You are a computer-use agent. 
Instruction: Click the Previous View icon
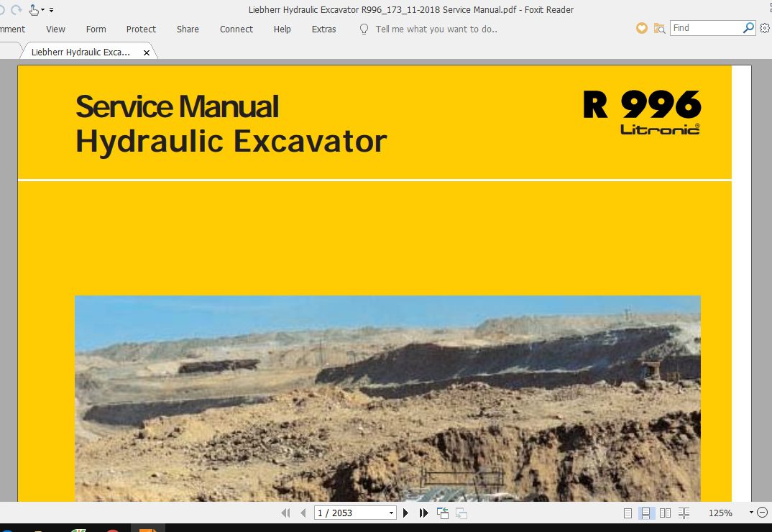point(443,513)
